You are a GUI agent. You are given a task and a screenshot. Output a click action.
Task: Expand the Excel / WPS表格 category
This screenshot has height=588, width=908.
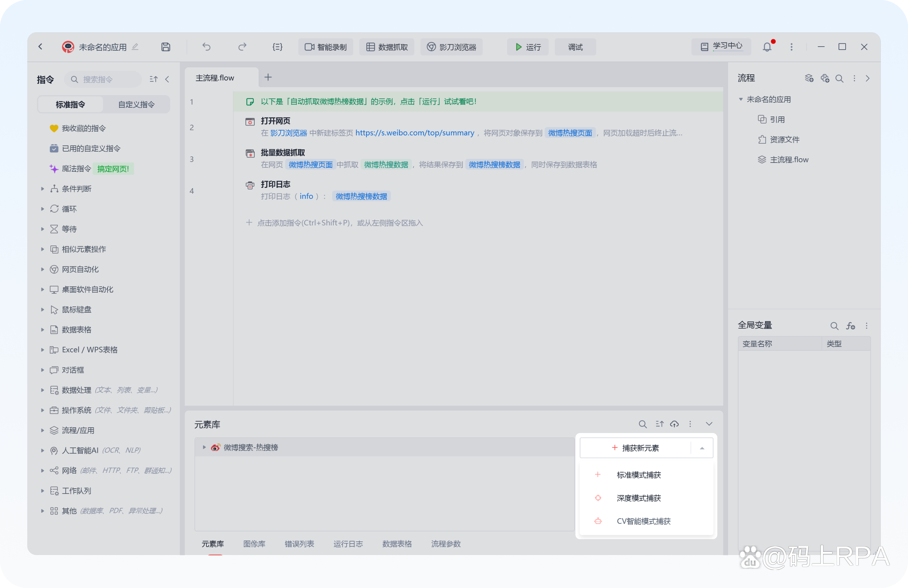coord(42,350)
